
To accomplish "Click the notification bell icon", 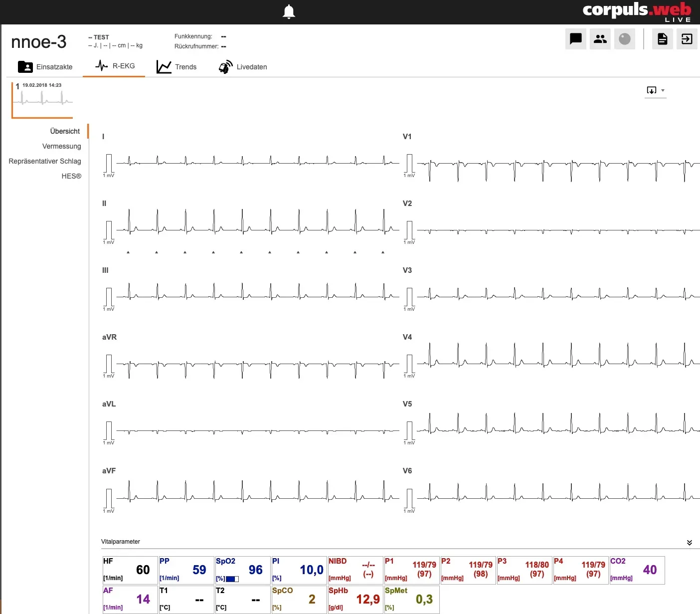I will click(289, 12).
